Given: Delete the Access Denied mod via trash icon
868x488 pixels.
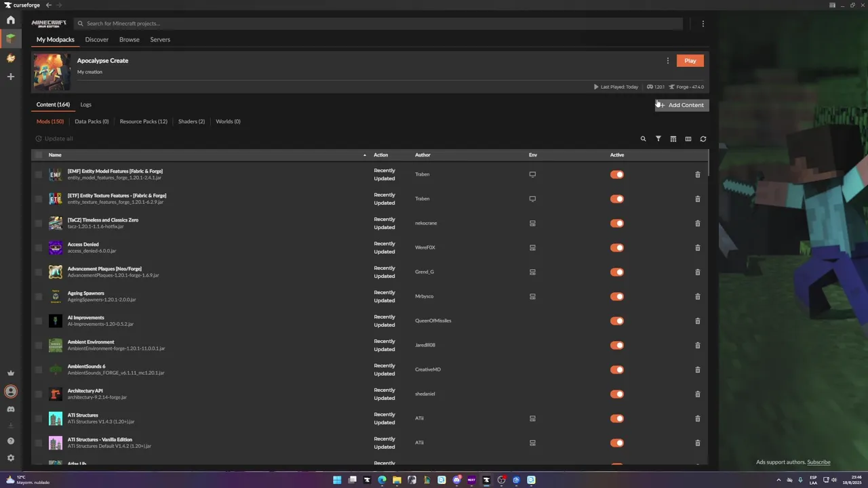Looking at the screenshot, I should [x=697, y=247].
